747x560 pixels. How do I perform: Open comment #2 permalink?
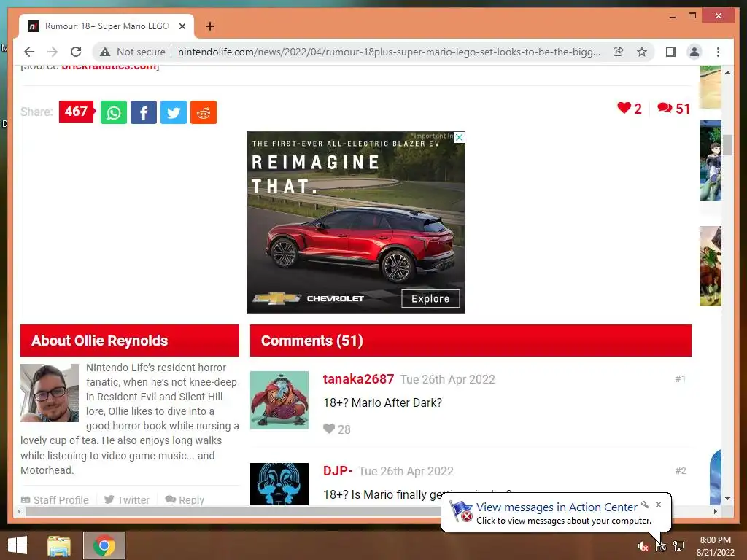[x=681, y=471]
